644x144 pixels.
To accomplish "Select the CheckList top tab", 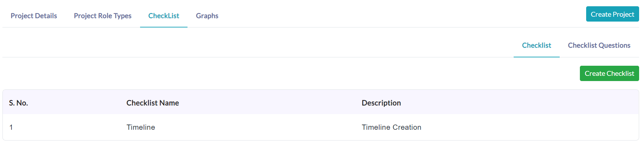I will coord(164,16).
